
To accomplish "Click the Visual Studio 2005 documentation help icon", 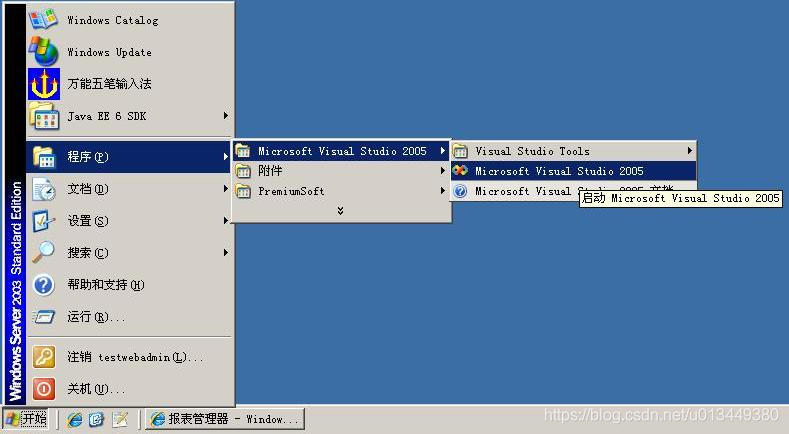I will 460,191.
